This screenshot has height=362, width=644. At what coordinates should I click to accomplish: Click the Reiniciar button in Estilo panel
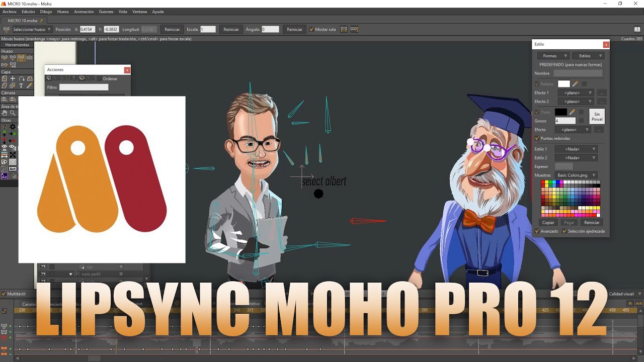tap(592, 222)
